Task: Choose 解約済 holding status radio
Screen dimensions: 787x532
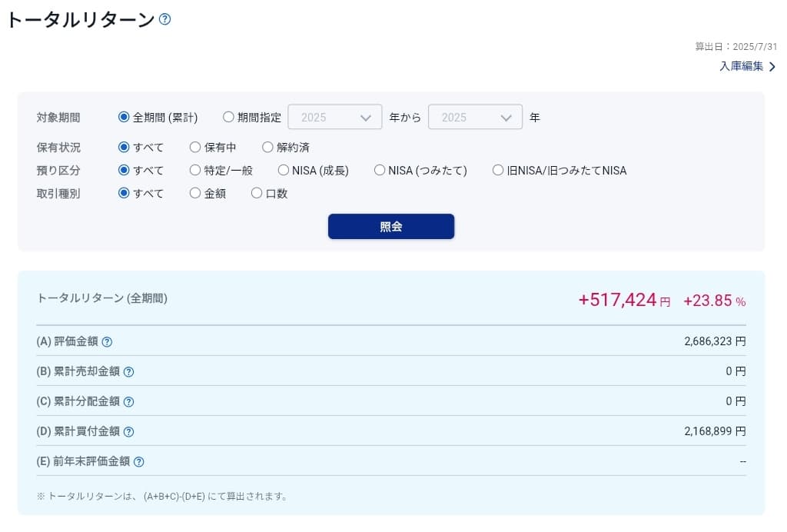Action: [267, 147]
